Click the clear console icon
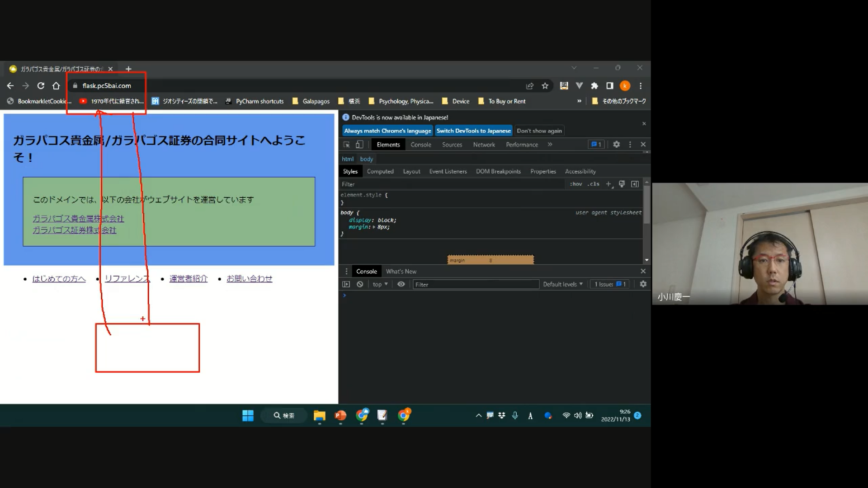 pos(360,284)
